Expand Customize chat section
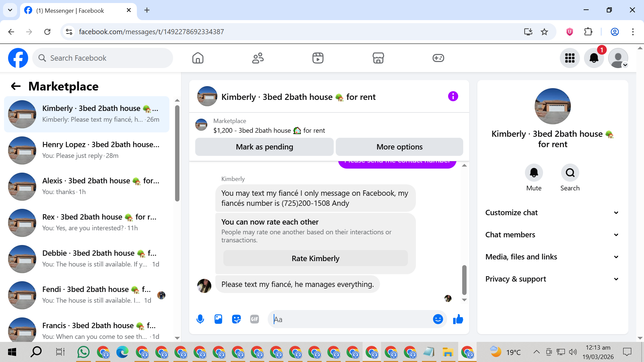 tap(552, 213)
